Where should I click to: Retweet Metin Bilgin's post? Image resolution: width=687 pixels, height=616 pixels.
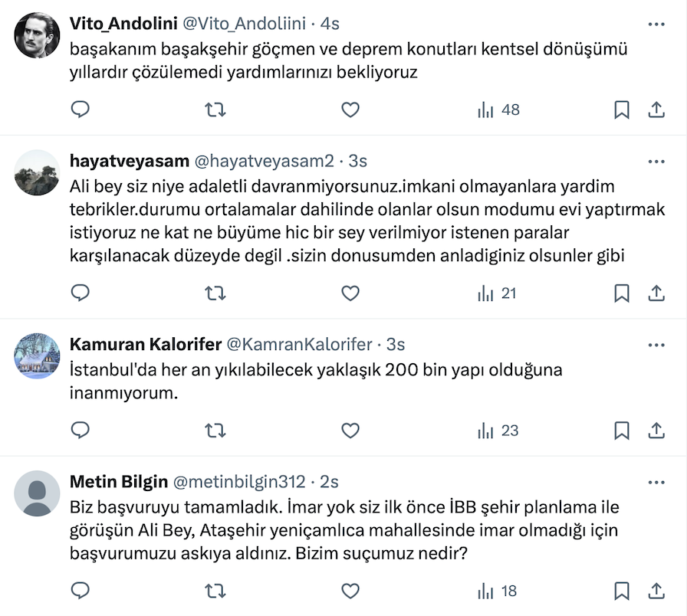pos(215,591)
